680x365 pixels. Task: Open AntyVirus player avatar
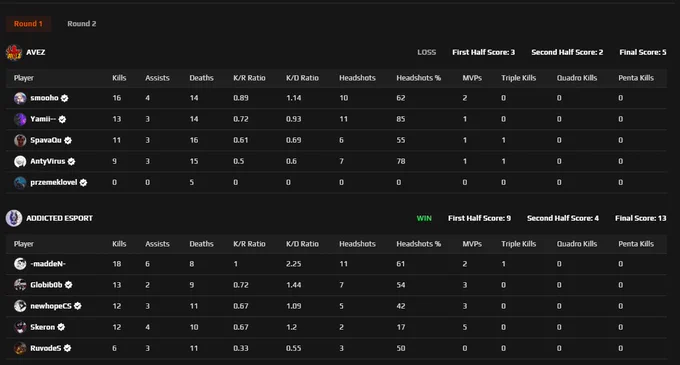(20, 162)
